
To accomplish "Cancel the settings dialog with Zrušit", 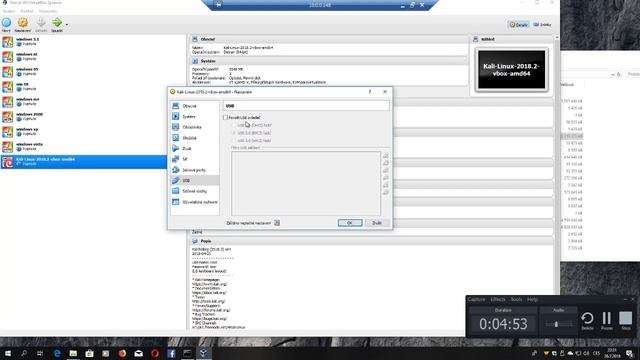I will click(377, 223).
